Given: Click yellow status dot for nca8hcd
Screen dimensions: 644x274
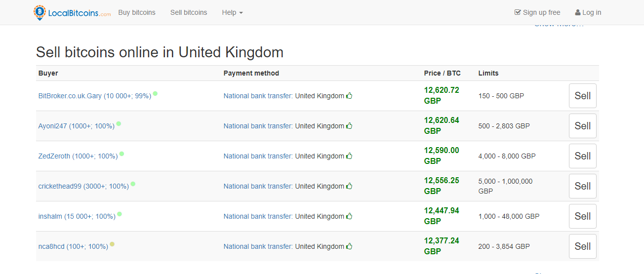Looking at the screenshot, I should (112, 244).
